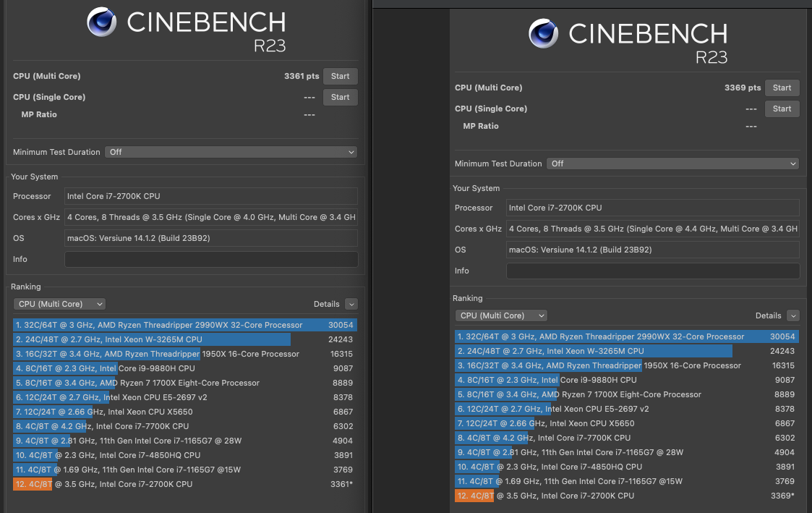The height and width of the screenshot is (513, 812).
Task: Select Threadripper 1950X ranking row in right window
Action: pyautogui.click(x=627, y=365)
